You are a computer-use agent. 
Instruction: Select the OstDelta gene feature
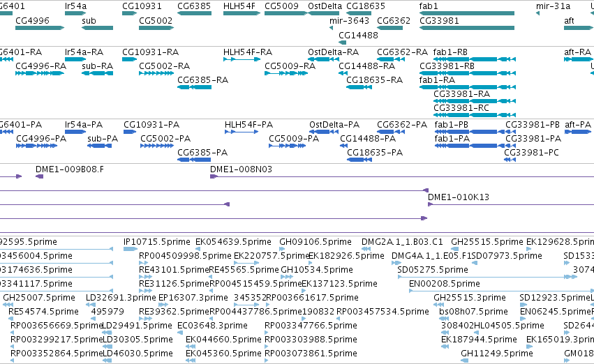323,13
